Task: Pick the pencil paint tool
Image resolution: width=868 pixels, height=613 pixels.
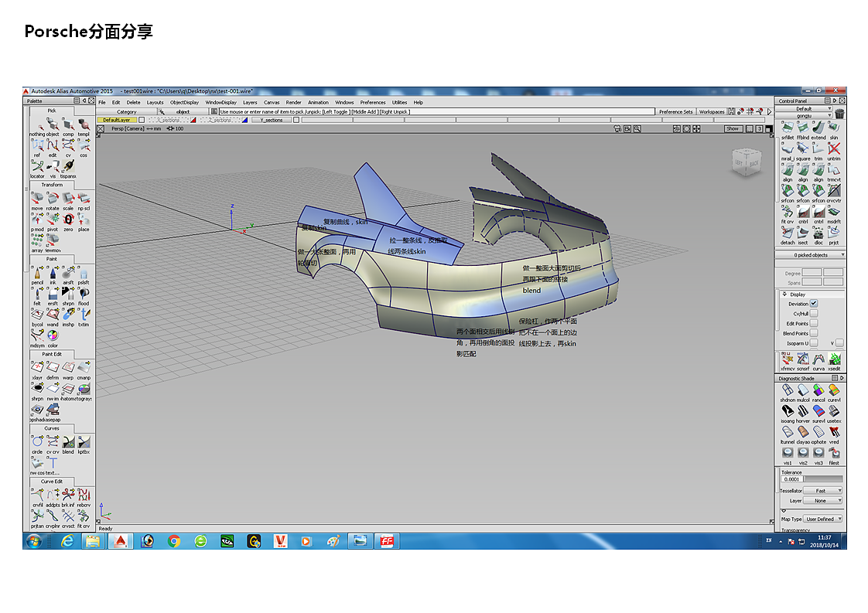Action: point(37,274)
